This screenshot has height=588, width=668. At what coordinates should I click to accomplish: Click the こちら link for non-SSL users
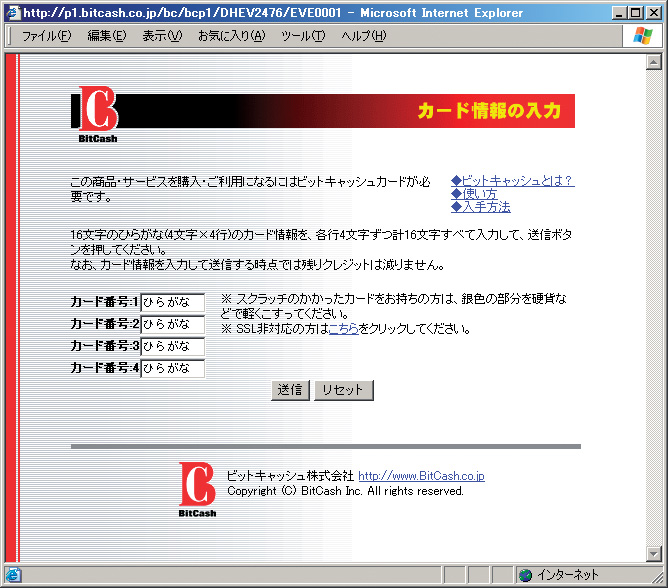point(344,329)
